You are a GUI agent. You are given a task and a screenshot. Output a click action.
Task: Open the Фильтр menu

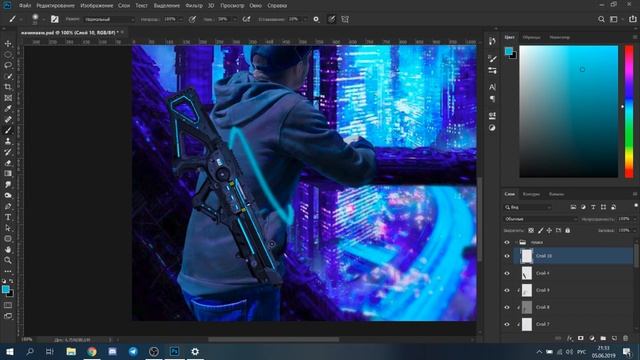pos(194,6)
